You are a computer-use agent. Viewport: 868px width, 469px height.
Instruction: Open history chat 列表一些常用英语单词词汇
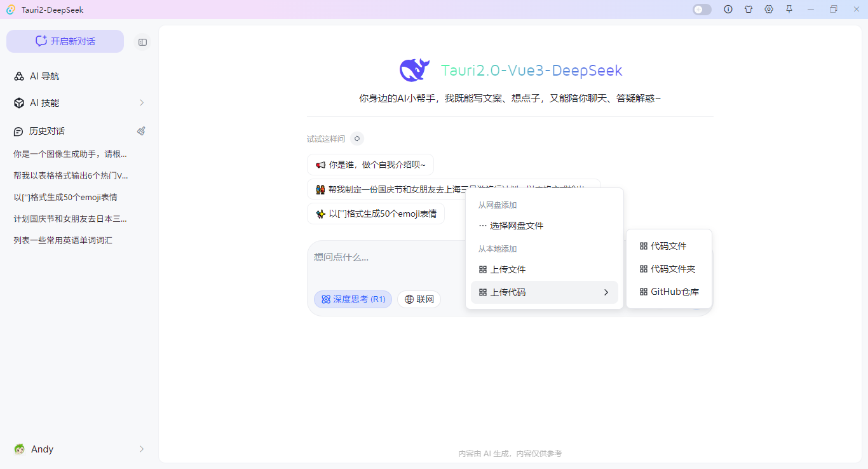[63, 240]
